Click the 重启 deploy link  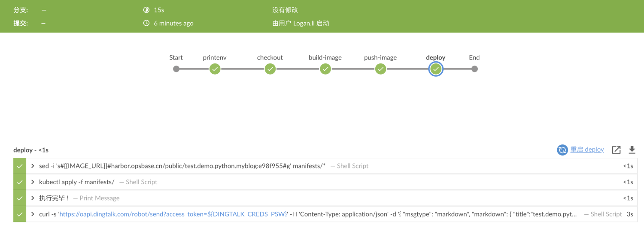point(587,150)
